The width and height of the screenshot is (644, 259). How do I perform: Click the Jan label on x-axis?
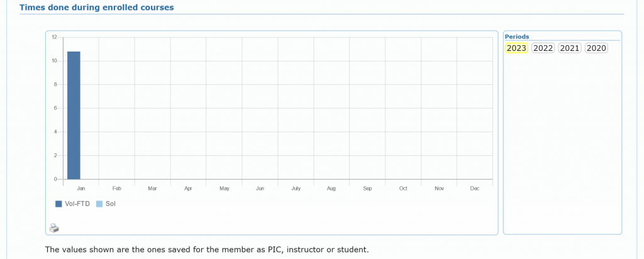80,189
